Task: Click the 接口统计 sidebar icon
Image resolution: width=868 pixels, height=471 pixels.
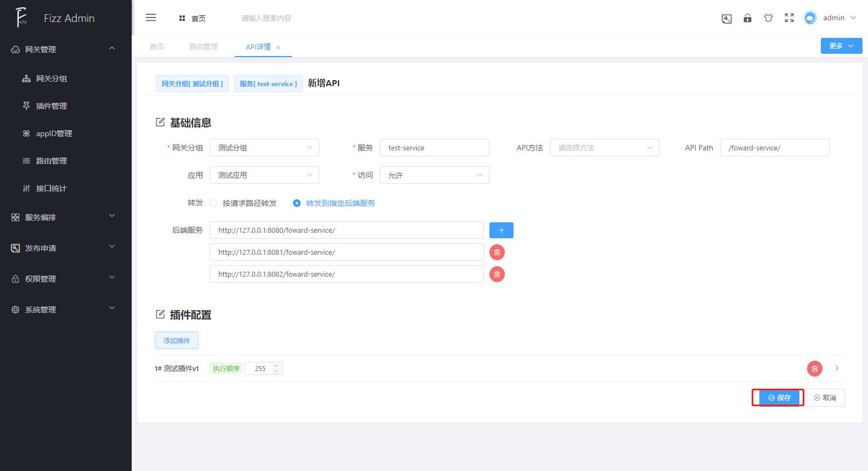Action: coord(26,188)
